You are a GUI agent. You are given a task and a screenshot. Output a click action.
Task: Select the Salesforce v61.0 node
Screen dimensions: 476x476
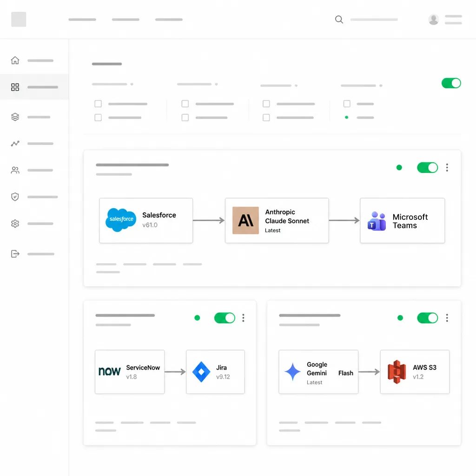[x=146, y=220]
